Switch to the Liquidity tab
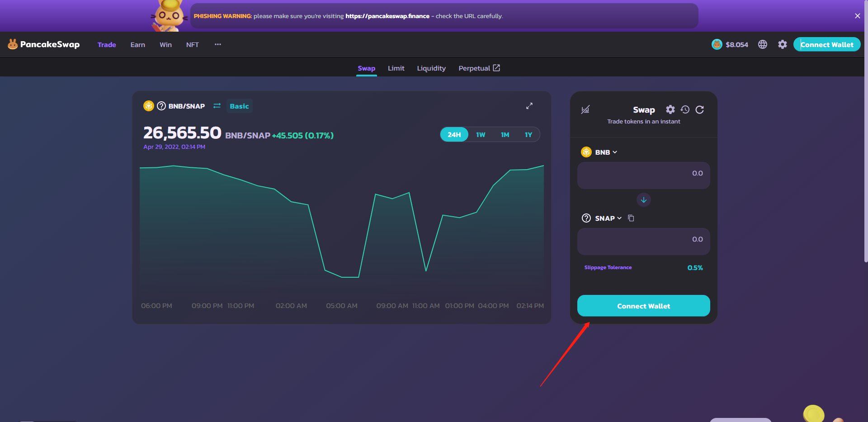This screenshot has height=422, width=868. point(431,68)
